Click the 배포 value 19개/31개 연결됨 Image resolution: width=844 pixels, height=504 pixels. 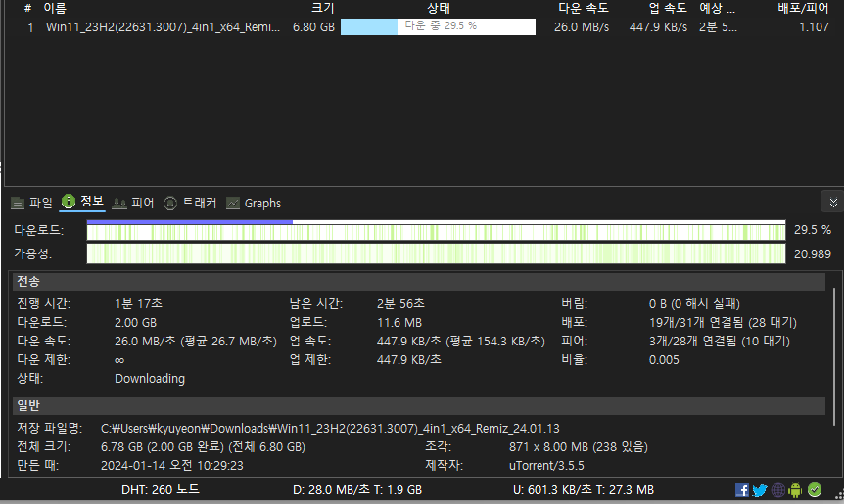(x=723, y=323)
